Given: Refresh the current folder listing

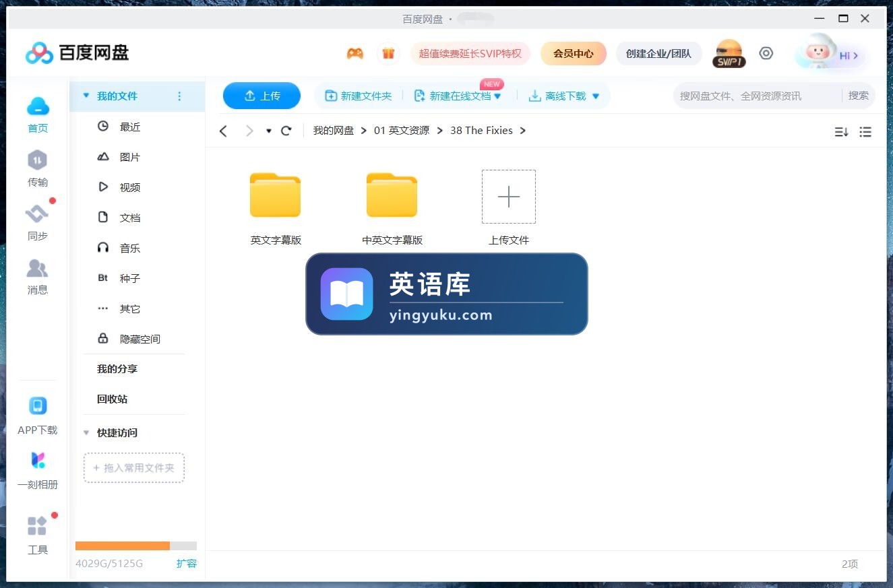Looking at the screenshot, I should point(286,131).
